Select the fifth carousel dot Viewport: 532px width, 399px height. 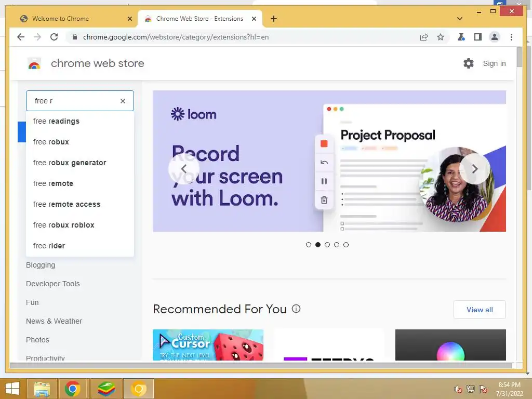click(x=345, y=245)
